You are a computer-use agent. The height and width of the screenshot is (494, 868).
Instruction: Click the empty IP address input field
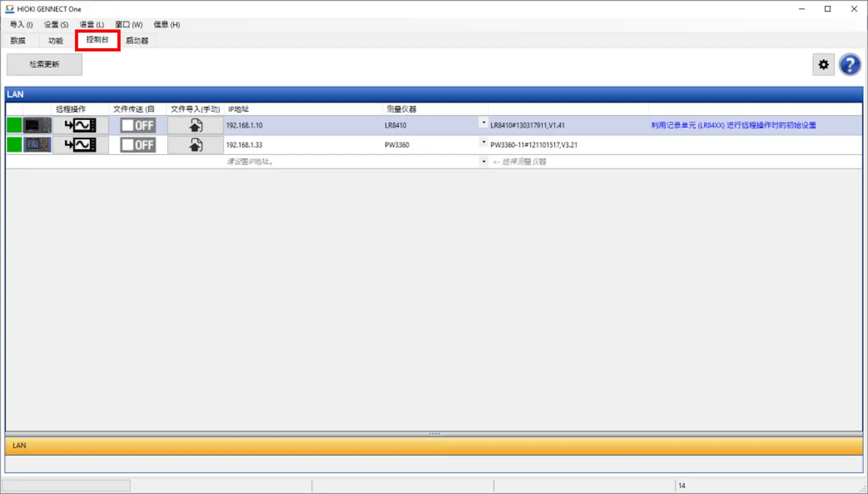[x=302, y=162]
